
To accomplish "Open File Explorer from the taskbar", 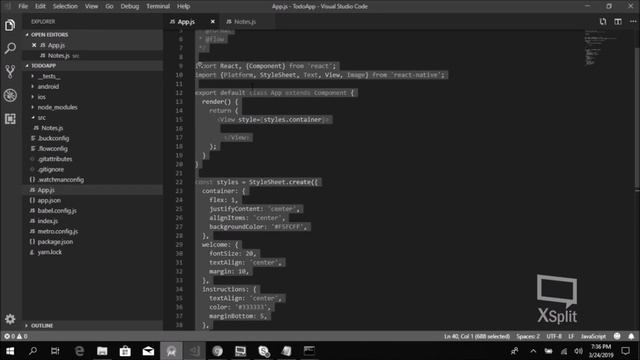I will [x=102, y=351].
